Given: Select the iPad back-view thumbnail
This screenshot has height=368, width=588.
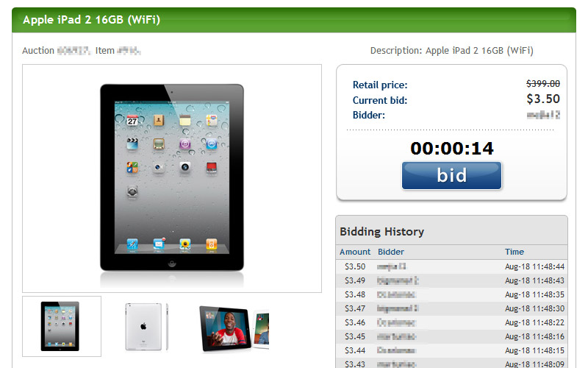Looking at the screenshot, I should [146, 326].
